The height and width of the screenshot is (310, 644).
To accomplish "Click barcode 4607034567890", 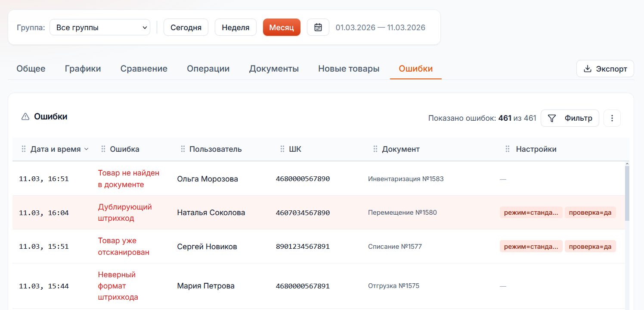I will click(x=303, y=213).
